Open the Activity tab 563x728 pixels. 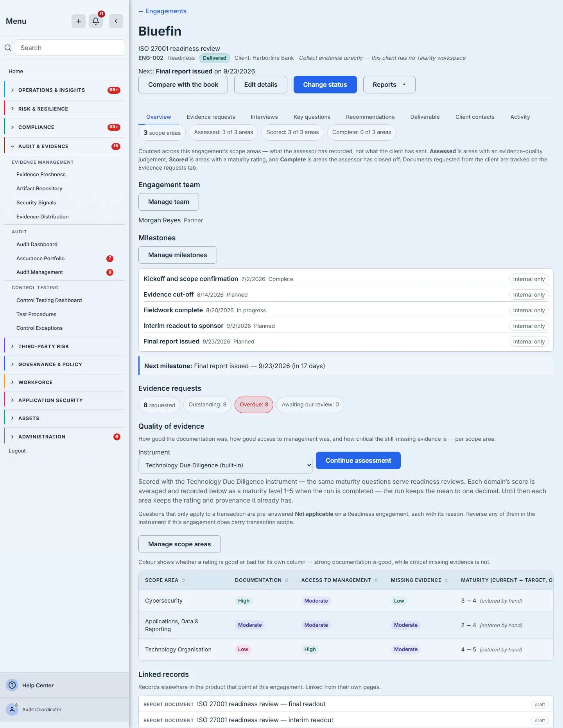click(x=520, y=117)
